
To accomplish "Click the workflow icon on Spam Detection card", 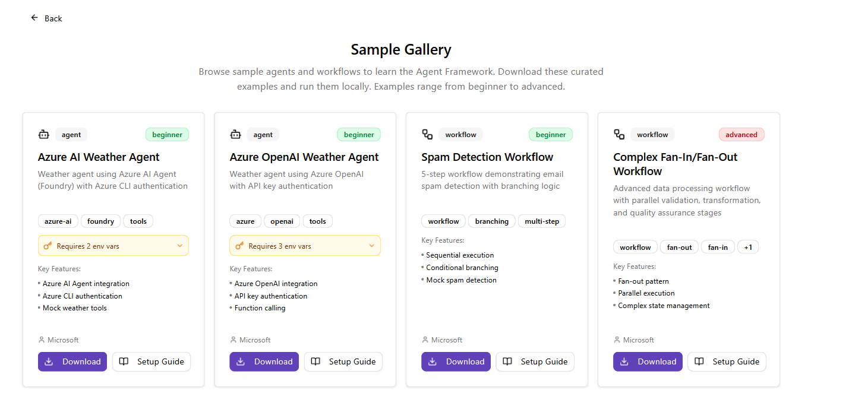I will (x=427, y=135).
